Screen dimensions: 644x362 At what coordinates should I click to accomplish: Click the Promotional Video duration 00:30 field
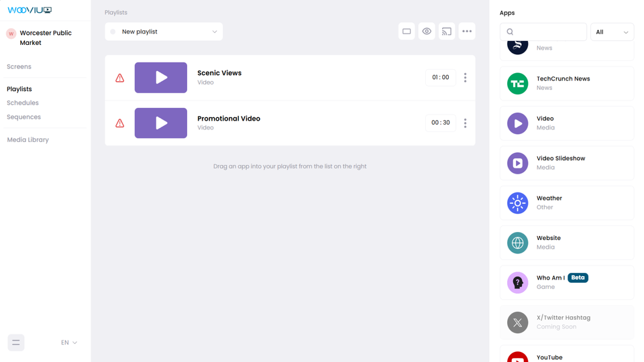(x=440, y=123)
